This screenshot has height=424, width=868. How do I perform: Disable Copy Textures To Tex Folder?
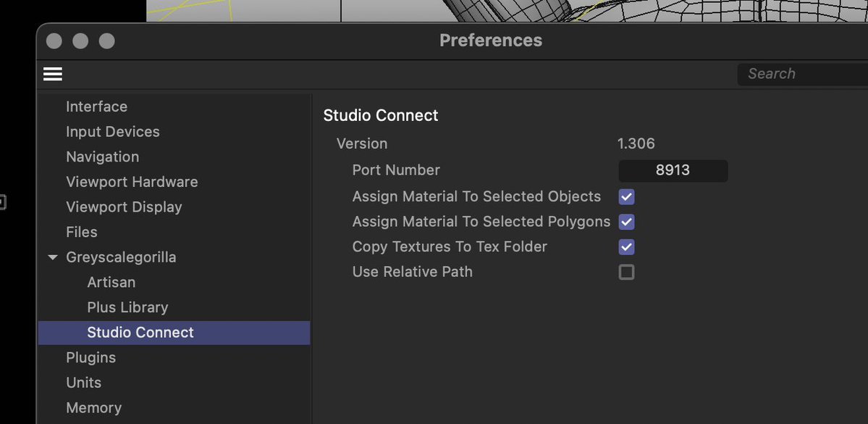pyautogui.click(x=627, y=246)
